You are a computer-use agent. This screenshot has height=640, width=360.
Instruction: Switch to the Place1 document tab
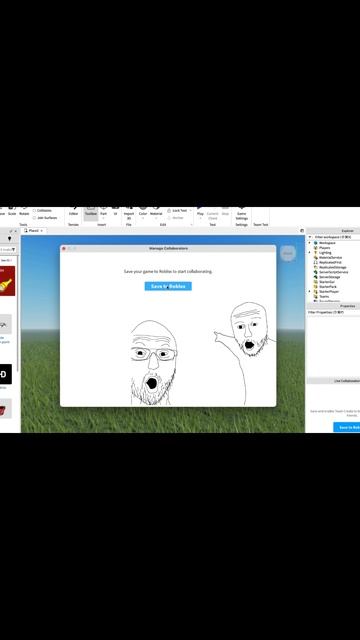tap(33, 231)
